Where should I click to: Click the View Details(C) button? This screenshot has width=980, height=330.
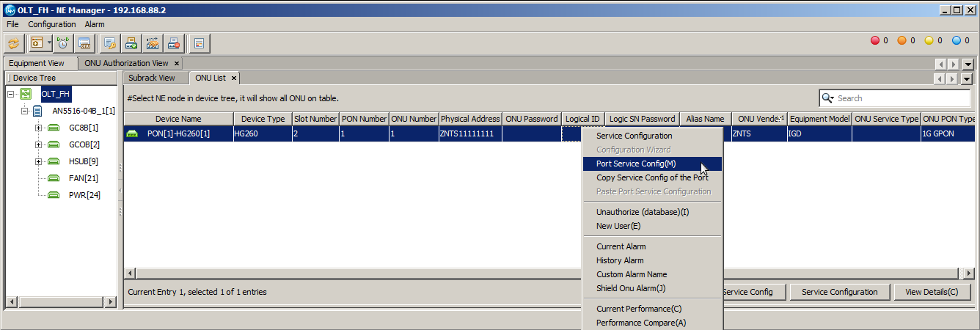point(932,292)
